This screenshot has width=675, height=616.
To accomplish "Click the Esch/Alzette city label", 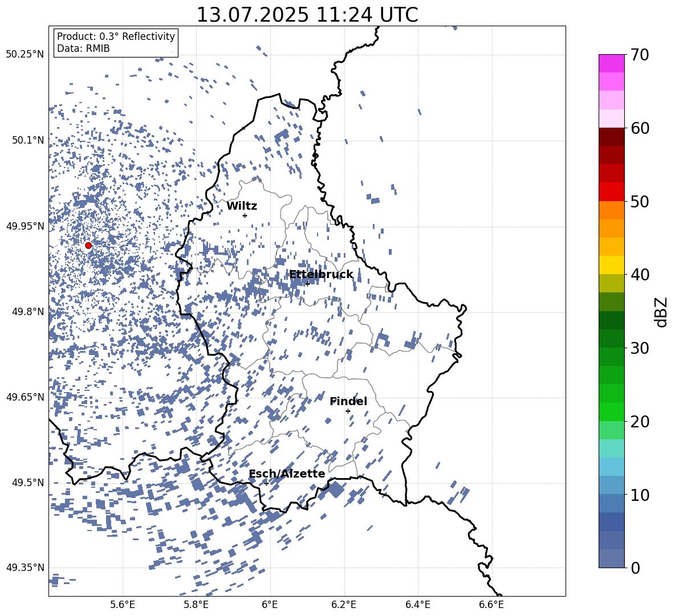I will click(x=287, y=474).
